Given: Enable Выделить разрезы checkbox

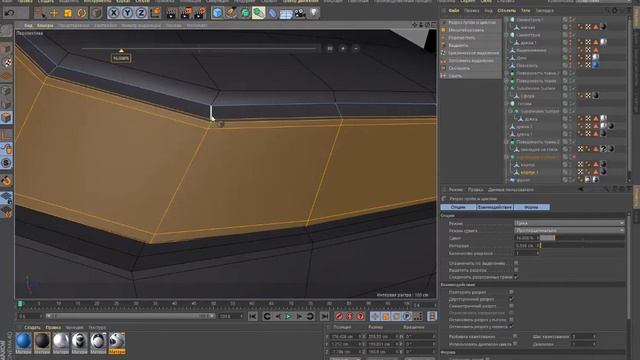Looking at the screenshot, I should (x=516, y=270).
